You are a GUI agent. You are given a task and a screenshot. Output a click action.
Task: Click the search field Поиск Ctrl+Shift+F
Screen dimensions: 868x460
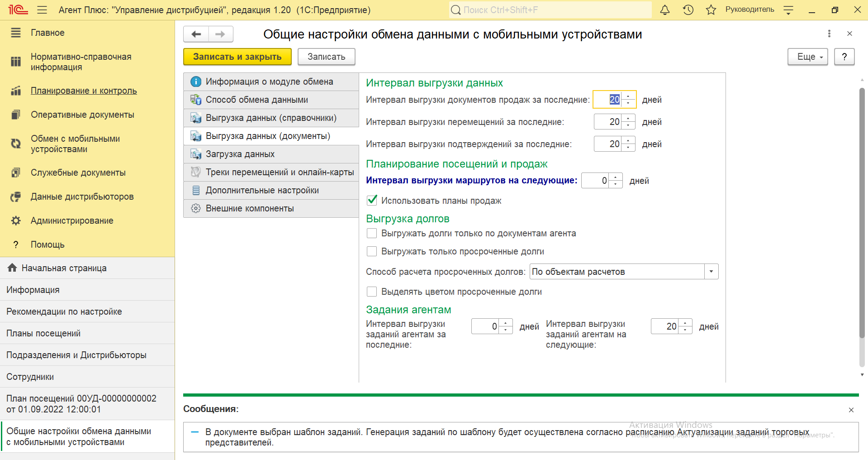550,10
